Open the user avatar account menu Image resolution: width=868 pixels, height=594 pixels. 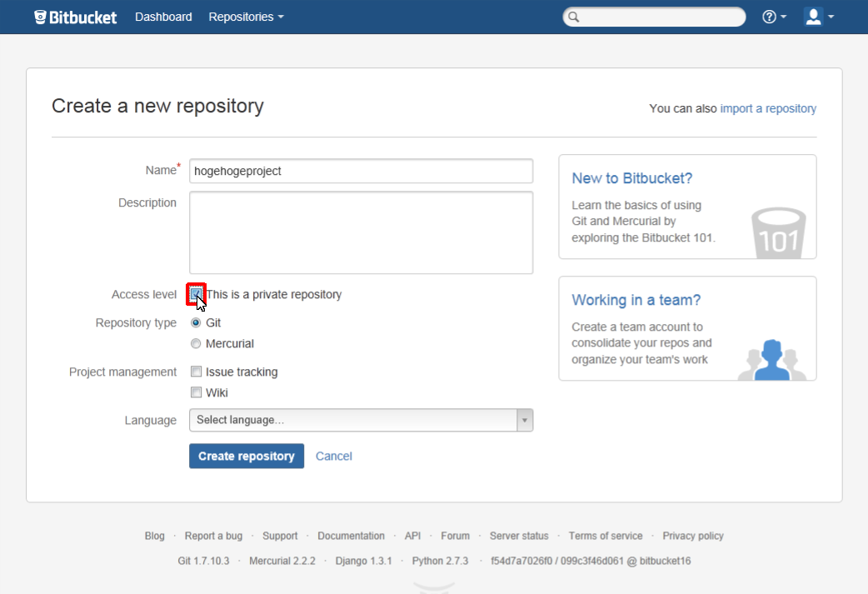point(817,17)
